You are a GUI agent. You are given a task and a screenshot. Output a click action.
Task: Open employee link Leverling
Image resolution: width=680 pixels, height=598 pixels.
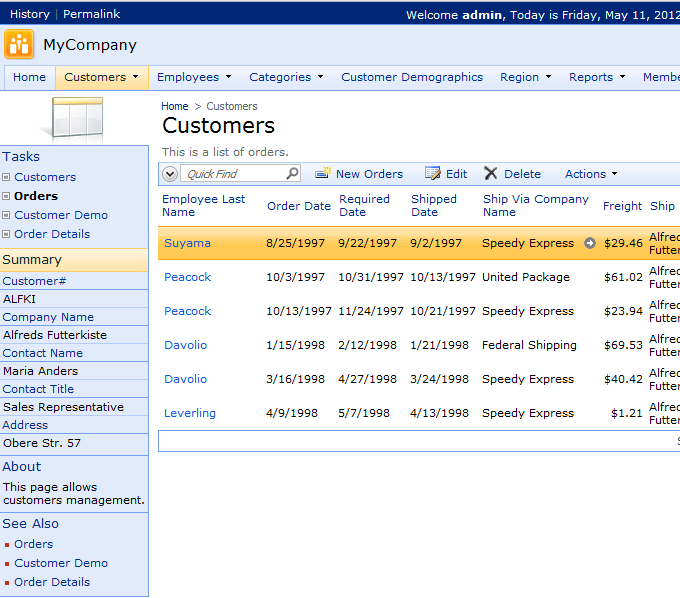point(190,413)
